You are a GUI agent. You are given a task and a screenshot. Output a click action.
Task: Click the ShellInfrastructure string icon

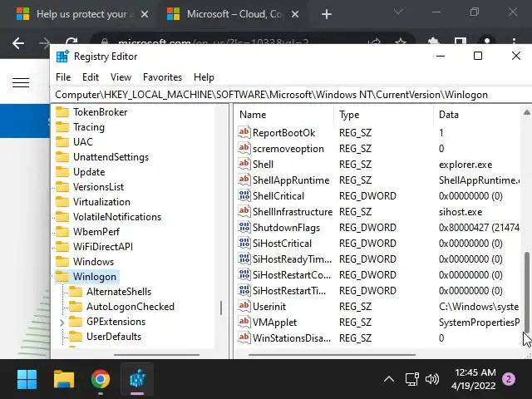click(x=244, y=211)
